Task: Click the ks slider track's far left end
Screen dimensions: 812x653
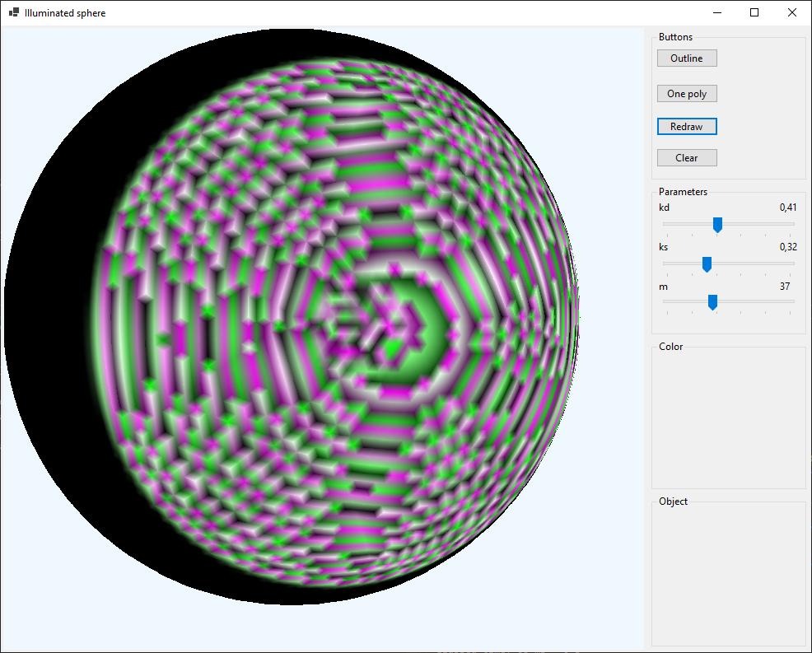Action: tap(665, 264)
